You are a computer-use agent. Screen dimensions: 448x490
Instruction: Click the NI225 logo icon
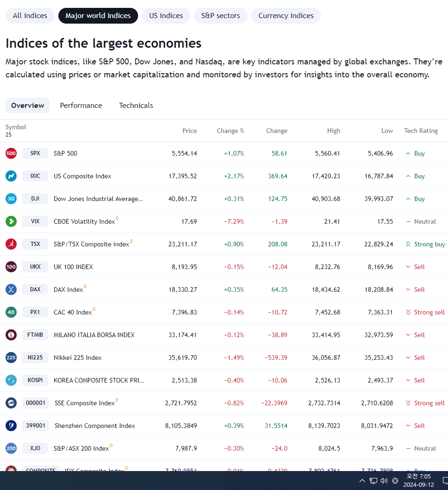point(11,358)
